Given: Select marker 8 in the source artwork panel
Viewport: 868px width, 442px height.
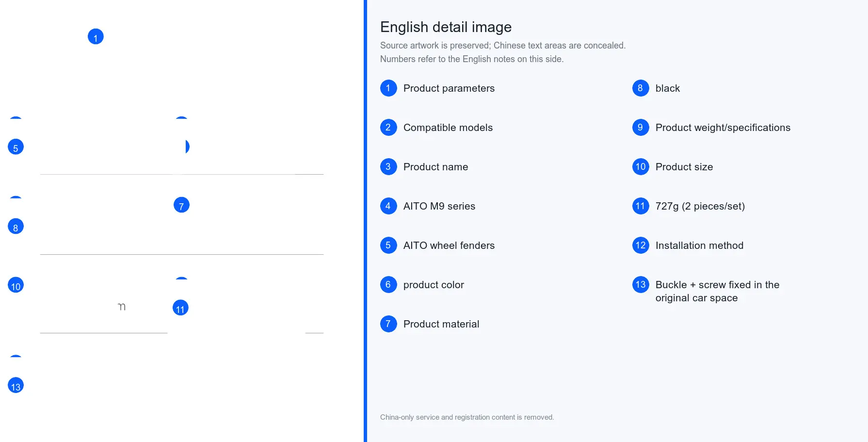Looking at the screenshot, I should 16,226.
